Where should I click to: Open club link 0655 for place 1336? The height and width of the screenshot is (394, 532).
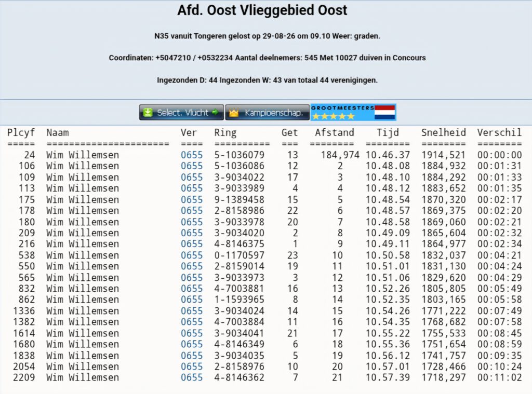click(x=192, y=310)
